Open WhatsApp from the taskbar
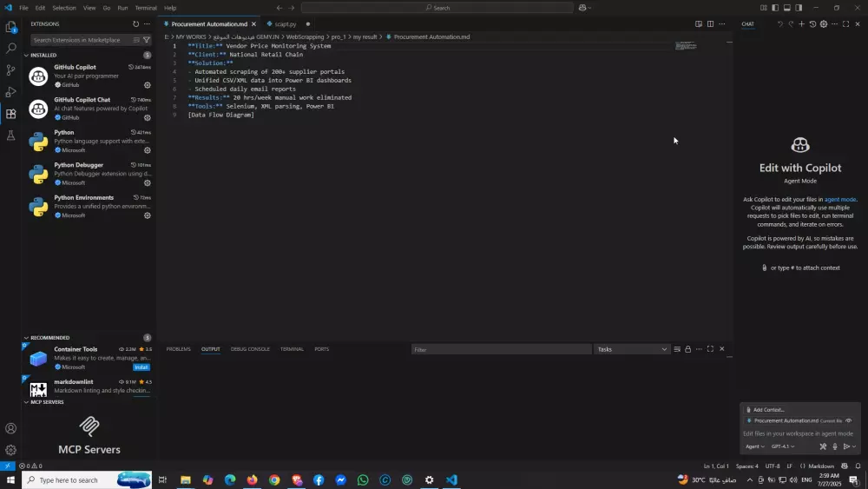The width and height of the screenshot is (868, 489). 363,479
